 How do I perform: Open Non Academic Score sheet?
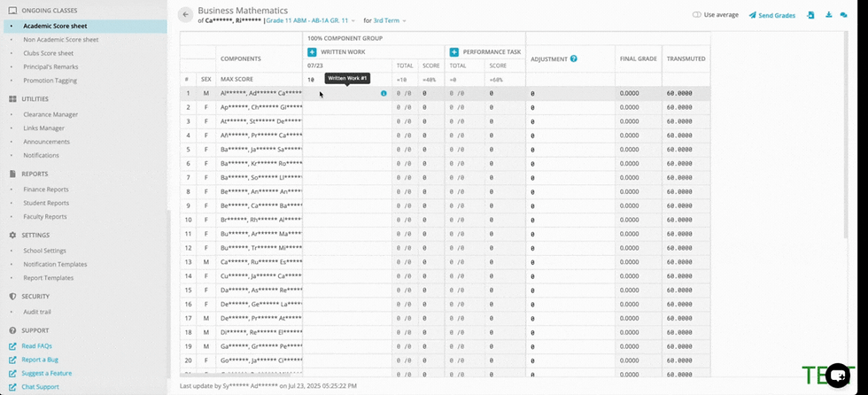[61, 40]
